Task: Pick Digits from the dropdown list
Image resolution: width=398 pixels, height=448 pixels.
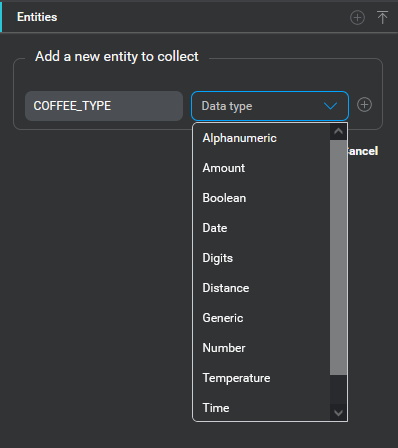Action: (261, 258)
